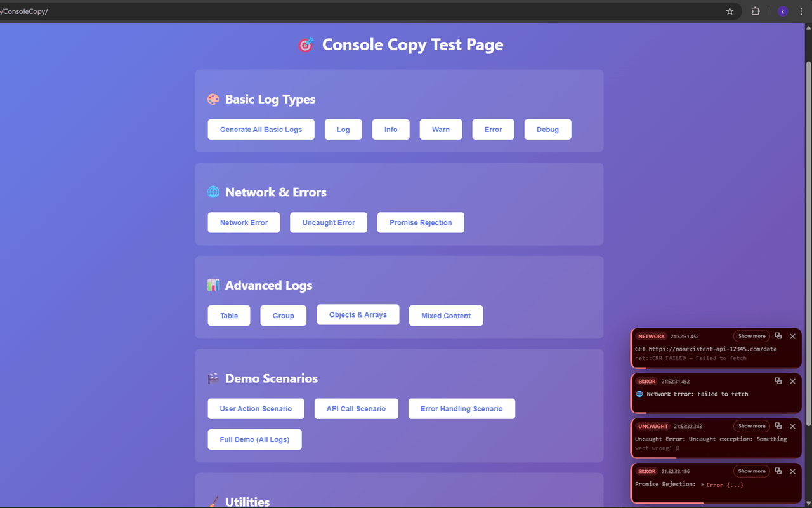Click Generate All Basic Logs
Screen dimensions: 812x508
(x=261, y=130)
